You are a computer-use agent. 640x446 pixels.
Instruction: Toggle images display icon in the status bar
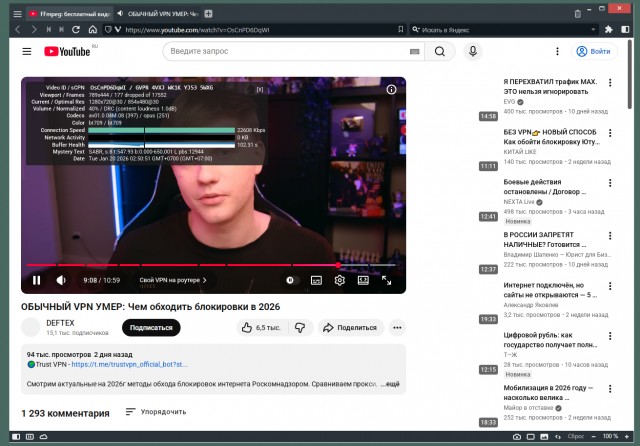pyautogui.click(x=544, y=437)
